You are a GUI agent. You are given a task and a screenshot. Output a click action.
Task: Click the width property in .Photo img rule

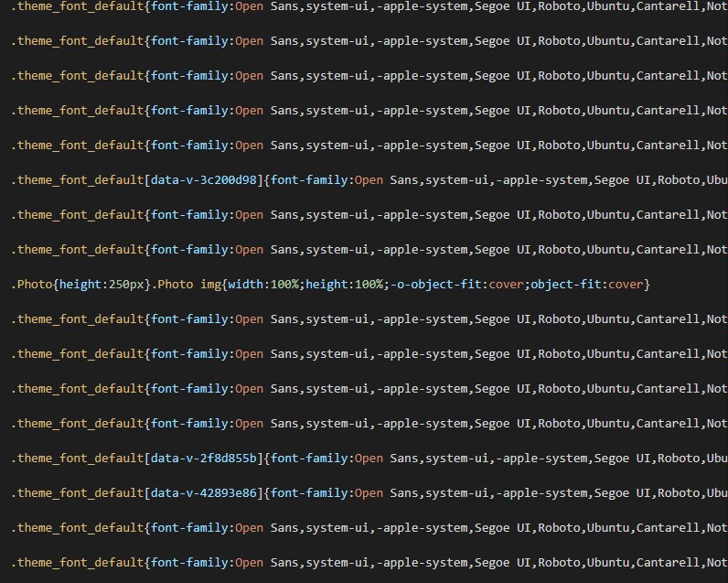246,284
